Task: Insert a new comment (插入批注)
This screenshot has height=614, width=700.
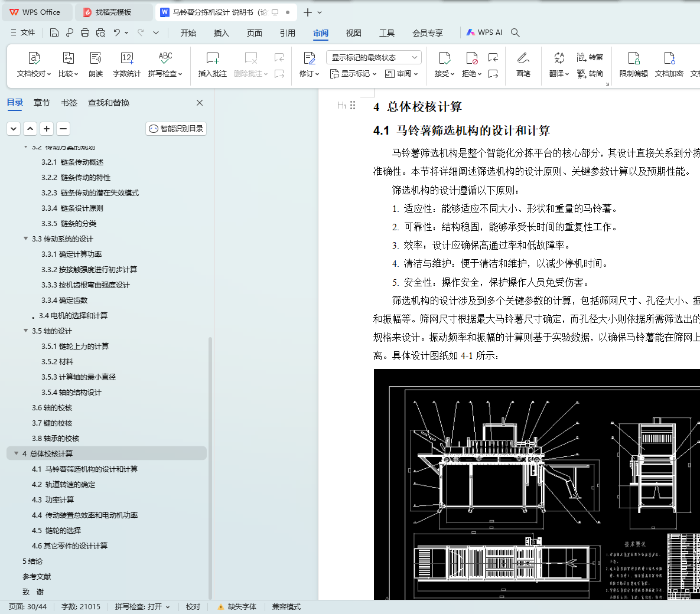Action: 213,65
